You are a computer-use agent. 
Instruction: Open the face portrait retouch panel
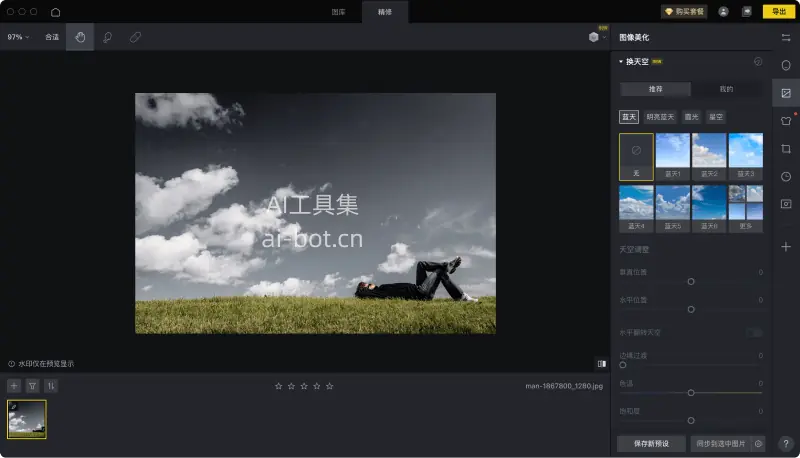(x=786, y=65)
